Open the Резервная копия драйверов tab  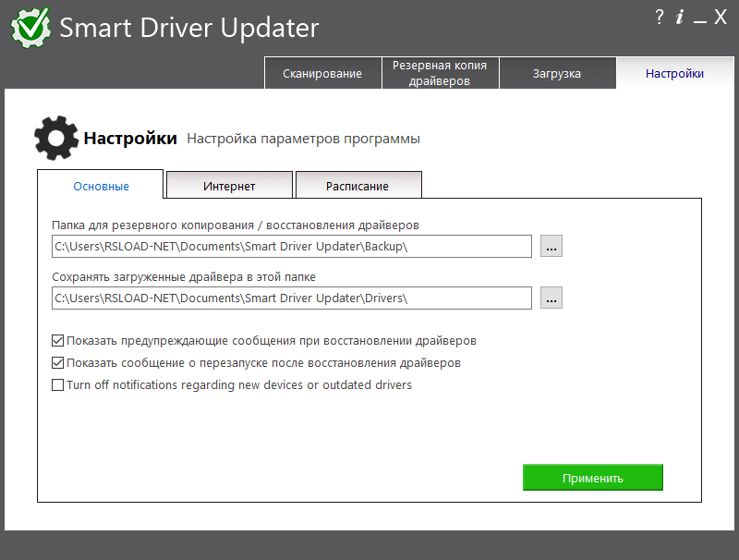(440, 73)
